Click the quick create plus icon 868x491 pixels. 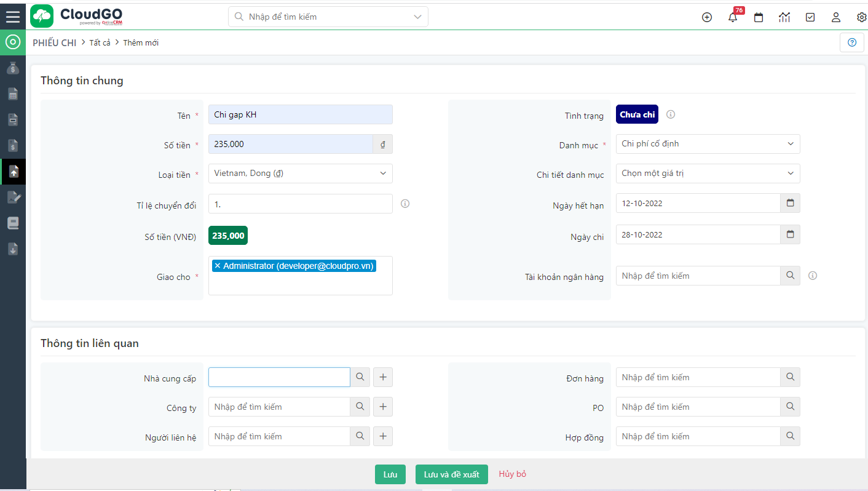coord(706,17)
